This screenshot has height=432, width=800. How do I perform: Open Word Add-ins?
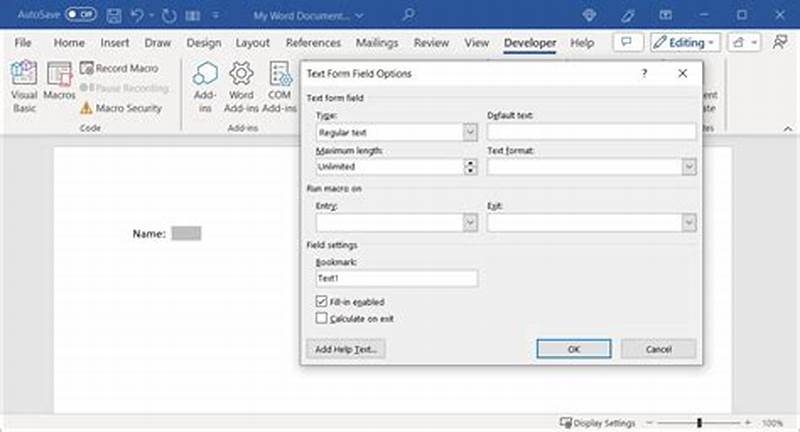pyautogui.click(x=241, y=87)
